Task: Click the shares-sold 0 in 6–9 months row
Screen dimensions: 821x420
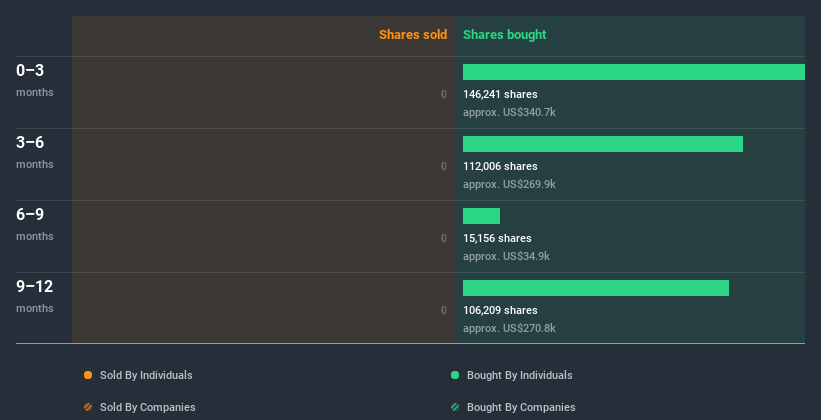Action: pyautogui.click(x=444, y=238)
